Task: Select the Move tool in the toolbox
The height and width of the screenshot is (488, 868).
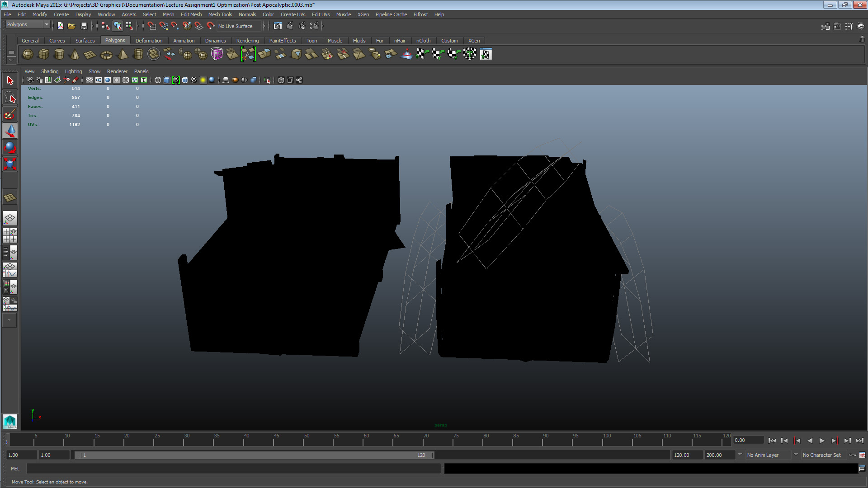Action: [x=10, y=131]
